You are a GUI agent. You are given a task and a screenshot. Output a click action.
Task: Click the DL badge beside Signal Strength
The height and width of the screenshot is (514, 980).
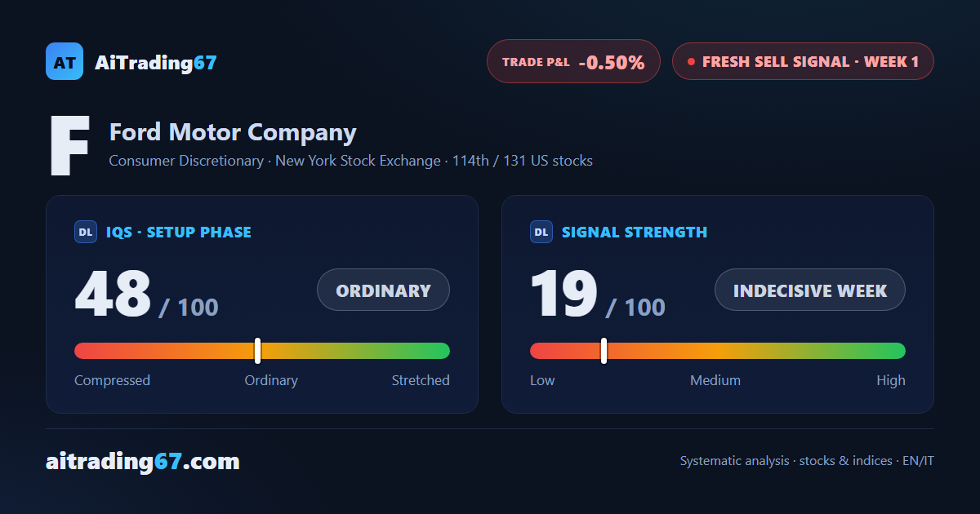tap(541, 232)
